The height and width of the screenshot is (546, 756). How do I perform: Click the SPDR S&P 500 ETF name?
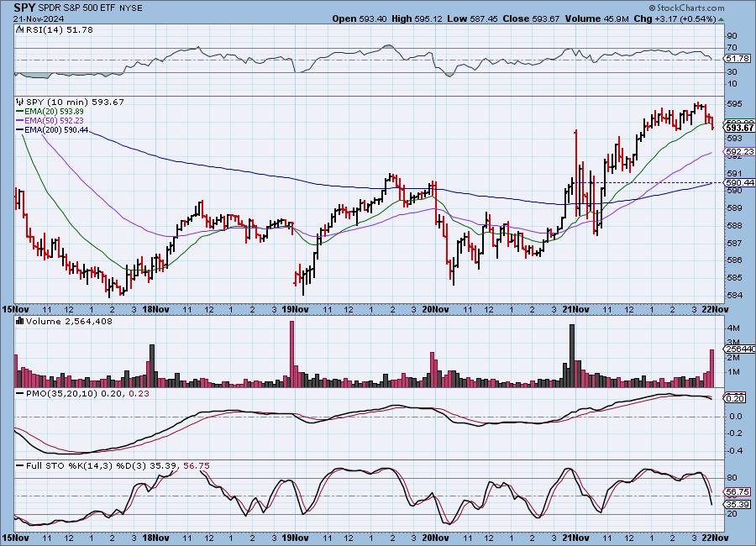click(x=76, y=8)
